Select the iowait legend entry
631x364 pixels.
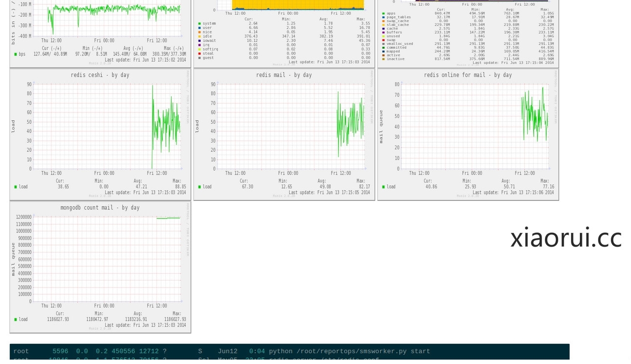point(209,41)
